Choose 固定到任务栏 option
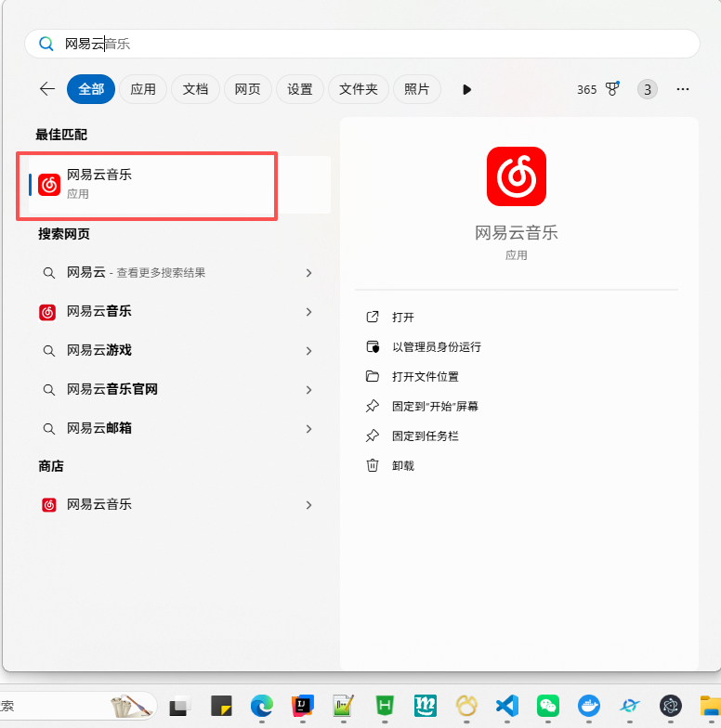721x728 pixels. (x=425, y=435)
